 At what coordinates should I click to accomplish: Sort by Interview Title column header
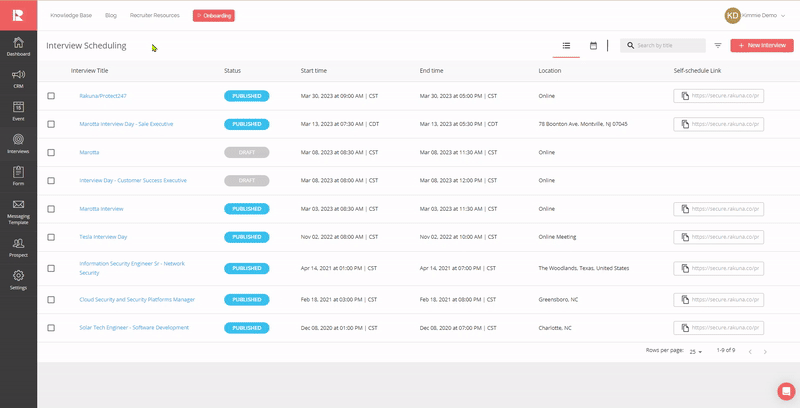click(89, 71)
